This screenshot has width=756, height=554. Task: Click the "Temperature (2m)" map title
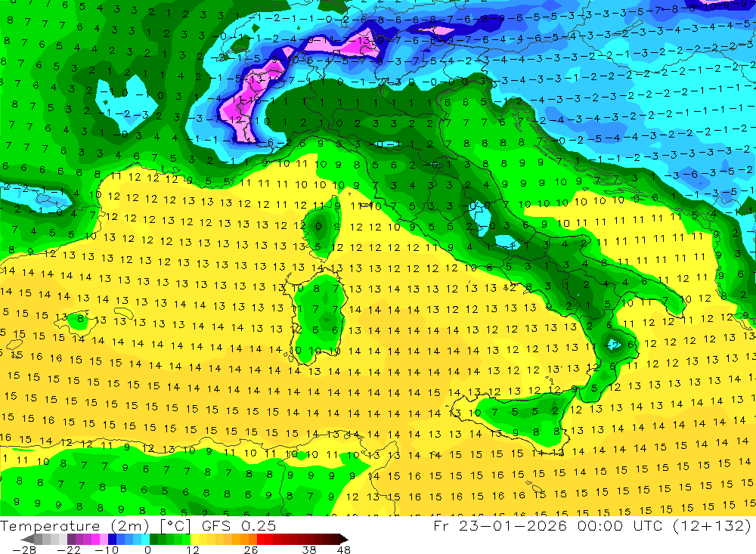tap(74, 526)
